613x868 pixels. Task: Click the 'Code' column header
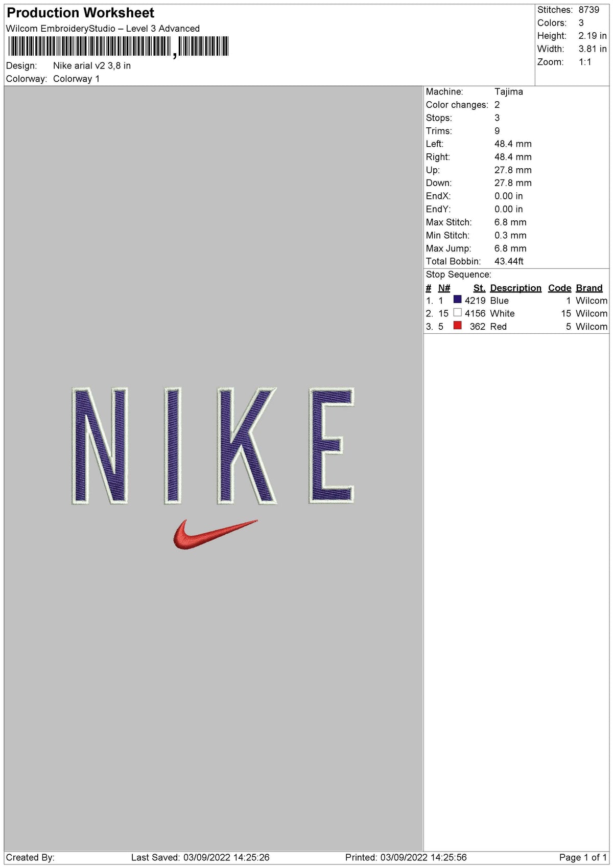(559, 288)
